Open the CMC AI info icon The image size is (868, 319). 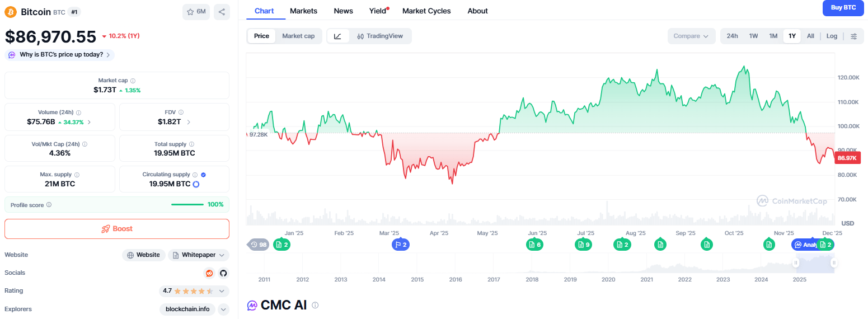tap(315, 305)
